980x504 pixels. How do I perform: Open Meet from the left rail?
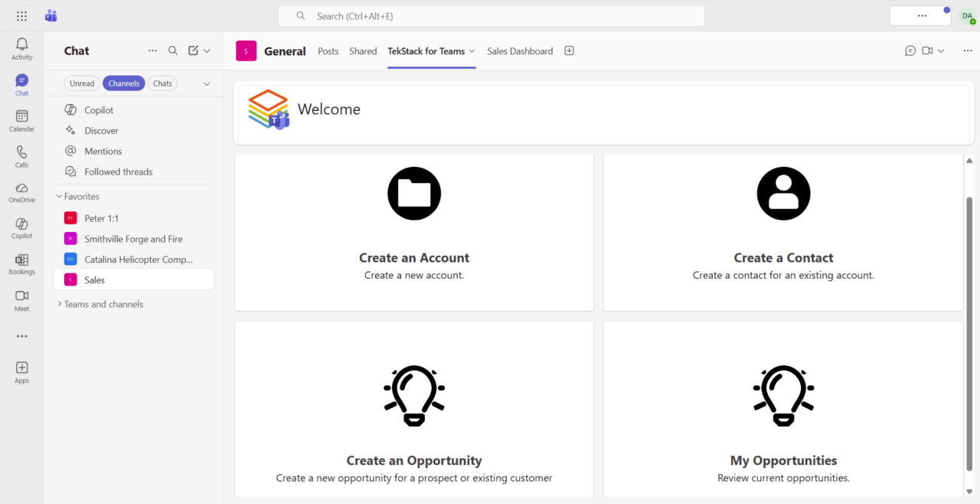click(21, 300)
